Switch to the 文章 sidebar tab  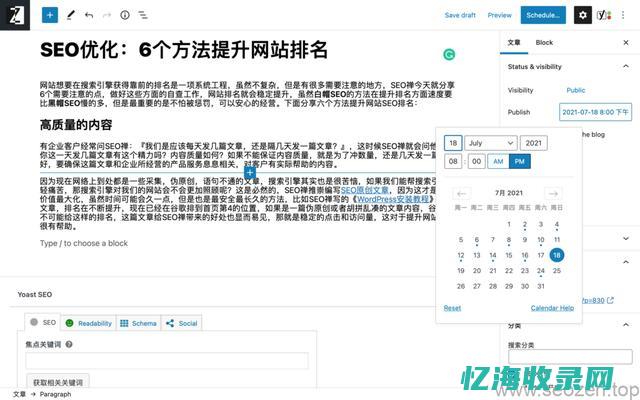pos(514,42)
